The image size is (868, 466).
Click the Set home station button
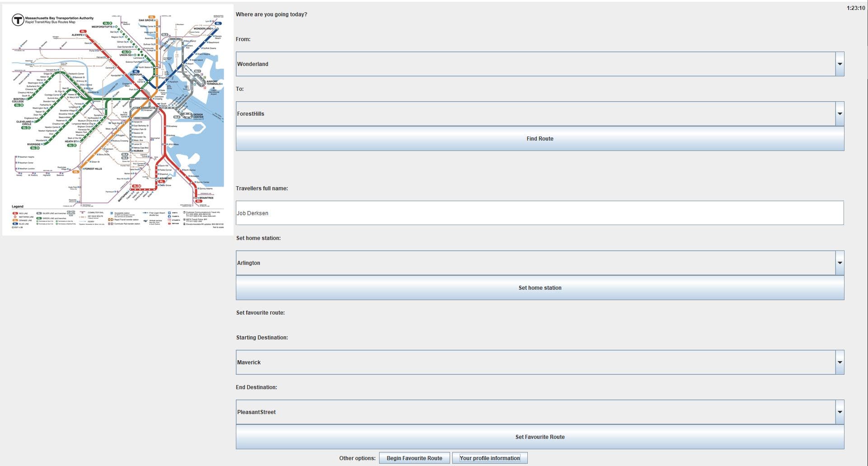tap(540, 287)
